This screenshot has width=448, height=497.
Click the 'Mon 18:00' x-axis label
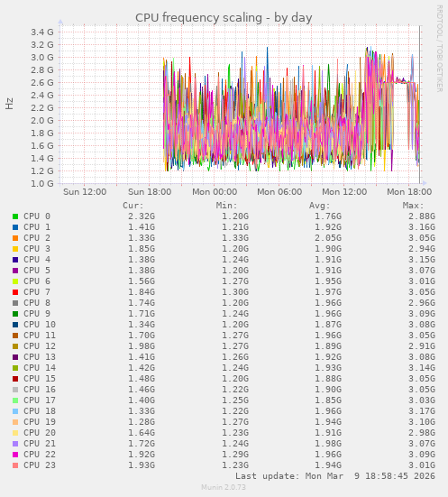[x=409, y=192]
